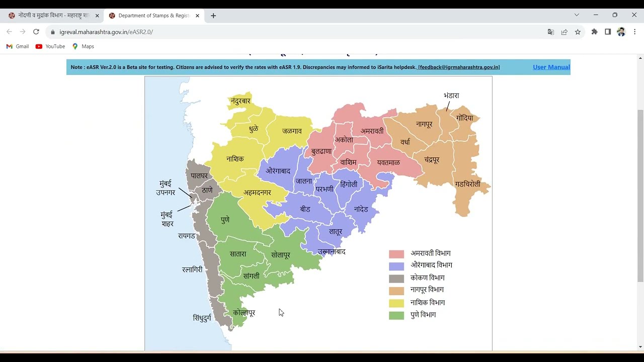Click the site security lock icon

tap(52, 32)
